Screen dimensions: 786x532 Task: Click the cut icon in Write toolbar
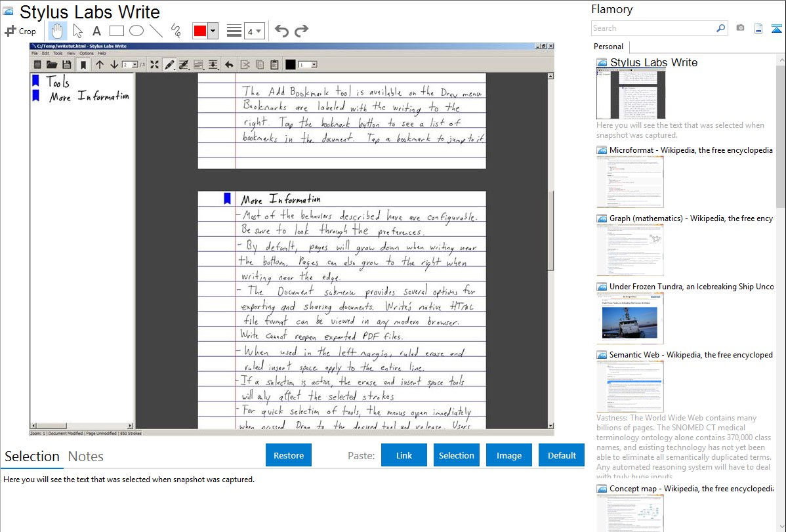tap(245, 65)
